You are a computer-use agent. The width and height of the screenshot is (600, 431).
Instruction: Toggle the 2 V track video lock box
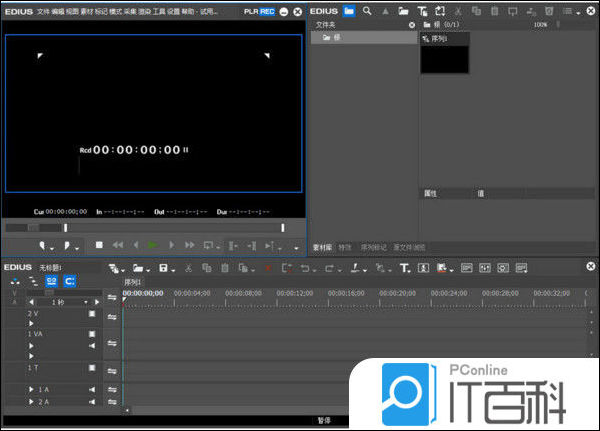point(92,314)
